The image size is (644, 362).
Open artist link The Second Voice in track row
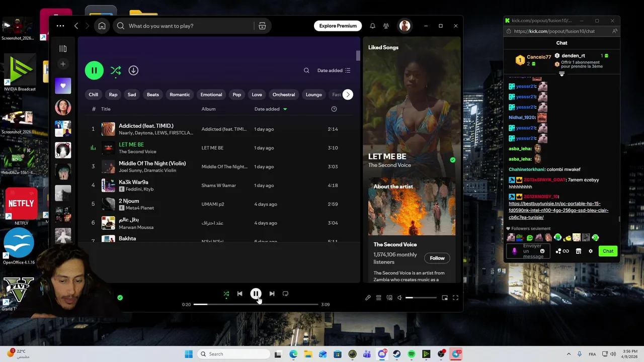pyautogui.click(x=137, y=152)
